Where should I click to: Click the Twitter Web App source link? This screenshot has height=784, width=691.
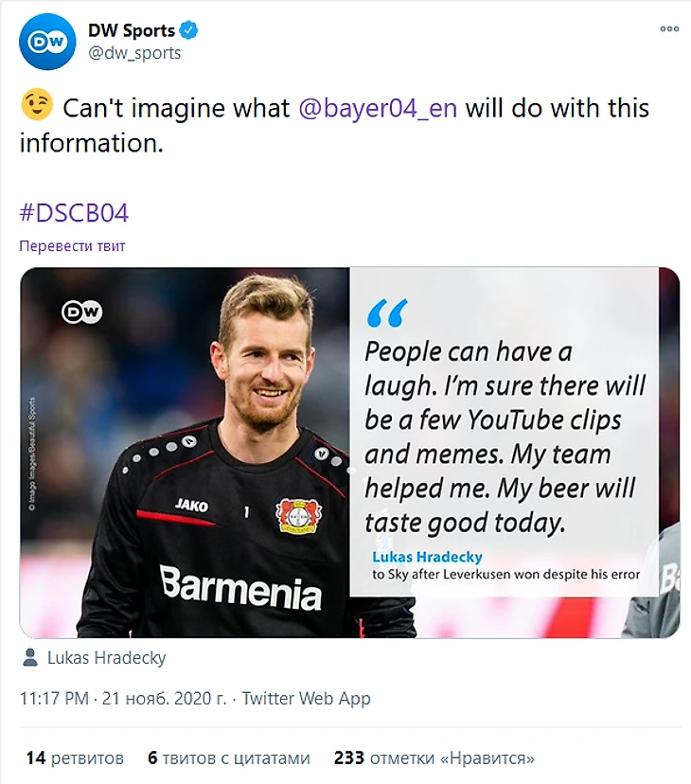(x=306, y=699)
